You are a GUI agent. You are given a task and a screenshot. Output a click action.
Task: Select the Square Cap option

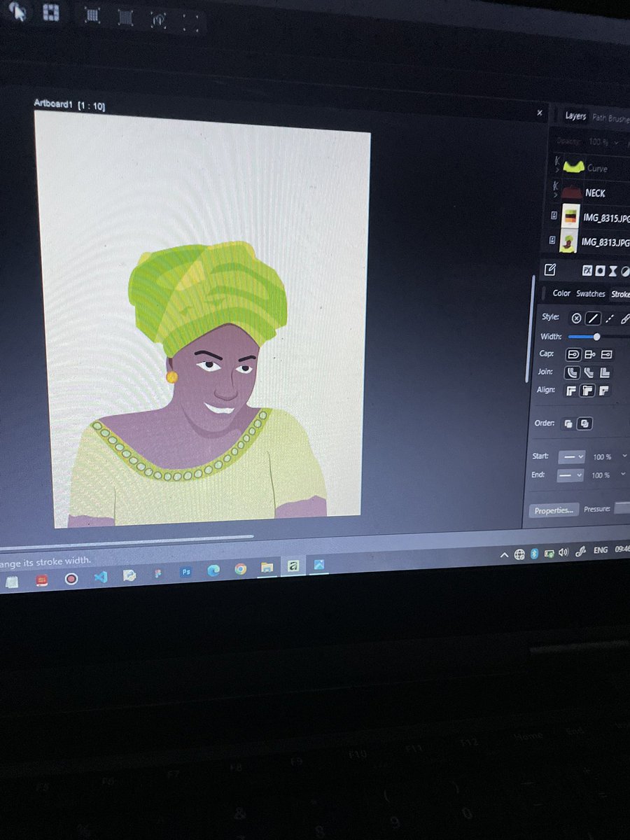point(605,354)
